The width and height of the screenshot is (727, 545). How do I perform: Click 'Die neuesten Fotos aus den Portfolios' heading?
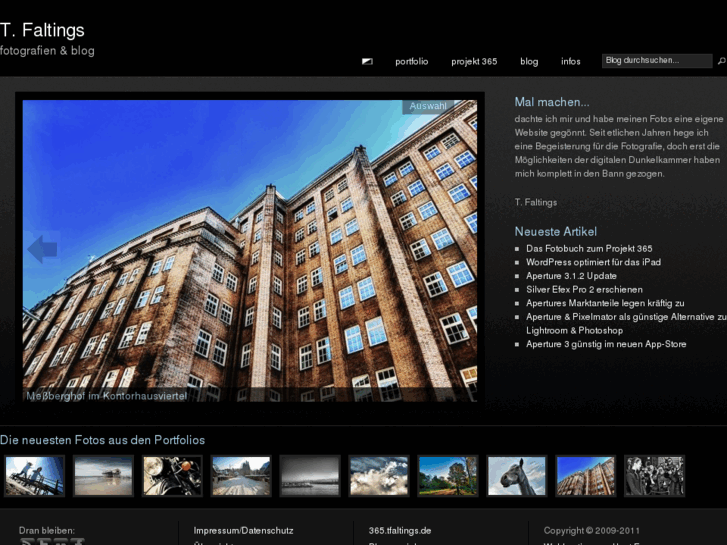102,440
